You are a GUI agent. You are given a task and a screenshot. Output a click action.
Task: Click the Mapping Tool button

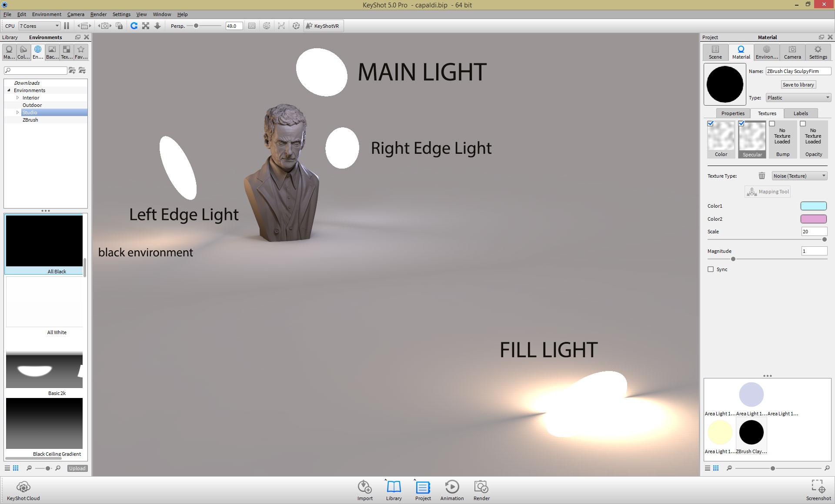tap(768, 192)
